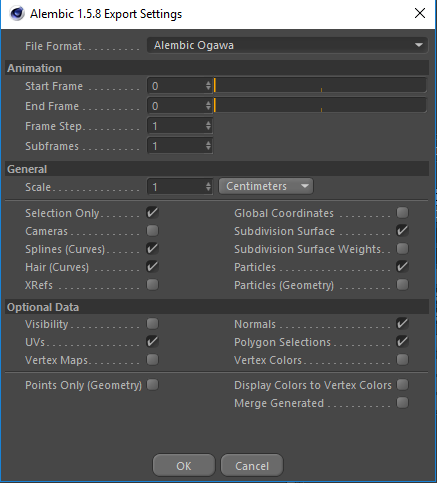
Task: Uncheck the Polygon Selections checkbox
Action: pyautogui.click(x=402, y=342)
